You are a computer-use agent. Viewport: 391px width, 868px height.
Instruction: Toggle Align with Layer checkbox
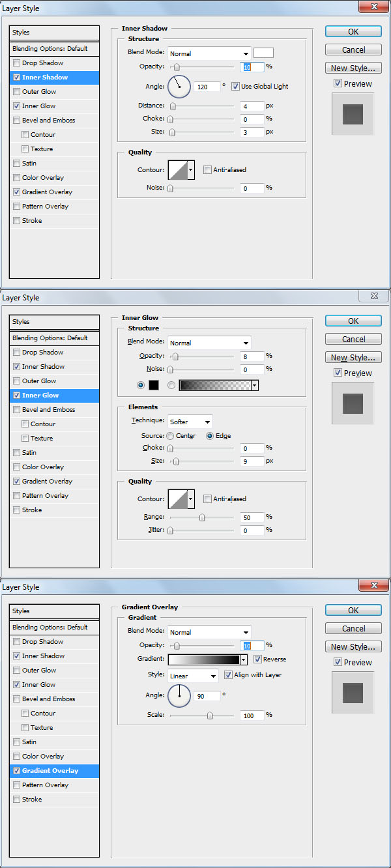(x=229, y=675)
